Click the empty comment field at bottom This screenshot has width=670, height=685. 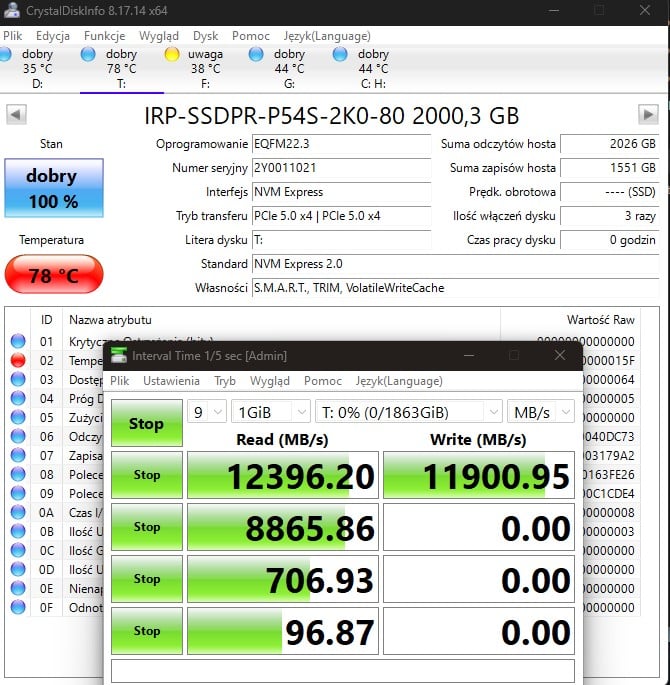tap(342, 670)
